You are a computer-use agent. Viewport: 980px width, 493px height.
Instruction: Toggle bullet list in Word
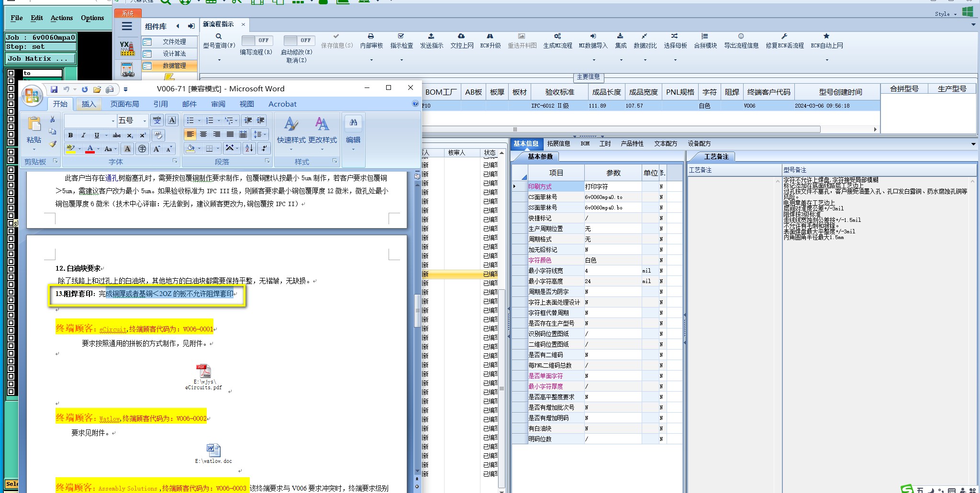click(x=190, y=121)
